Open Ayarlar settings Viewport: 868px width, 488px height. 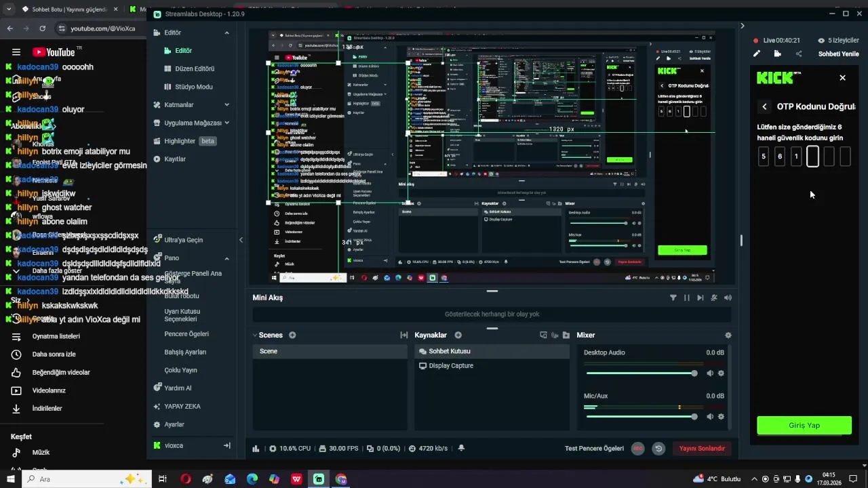(x=169, y=424)
